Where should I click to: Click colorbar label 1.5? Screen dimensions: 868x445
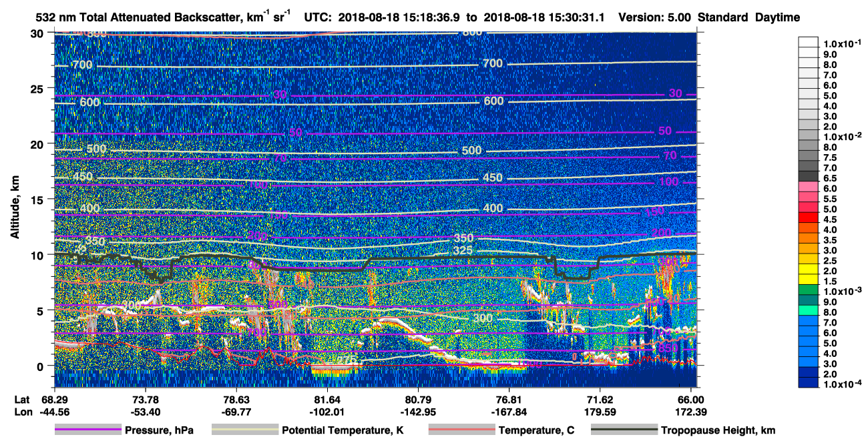[830, 281]
